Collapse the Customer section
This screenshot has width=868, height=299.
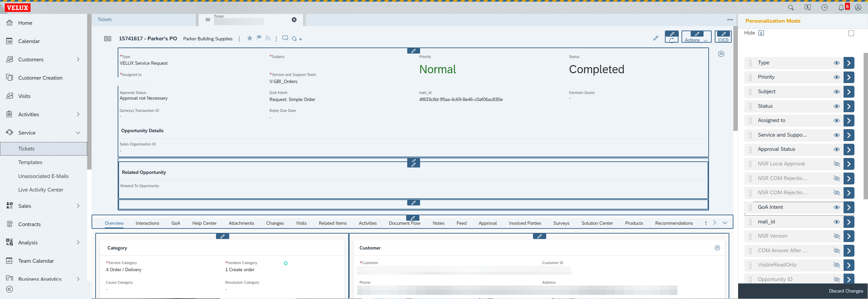click(717, 248)
